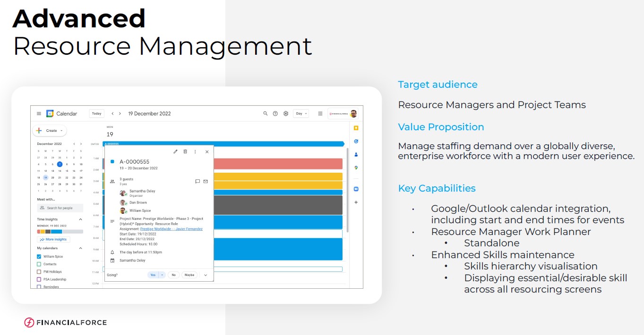Open the calendar settings gear
The height and width of the screenshot is (335, 644).
[286, 114]
